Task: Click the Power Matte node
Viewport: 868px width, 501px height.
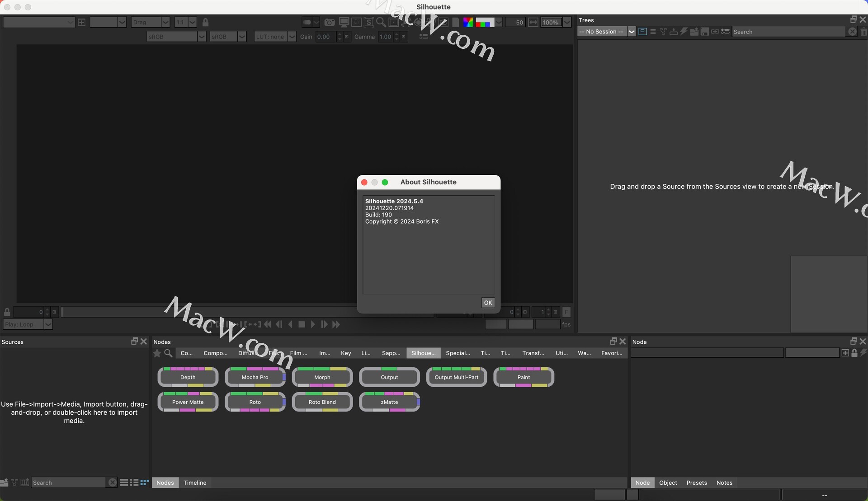Action: click(188, 402)
